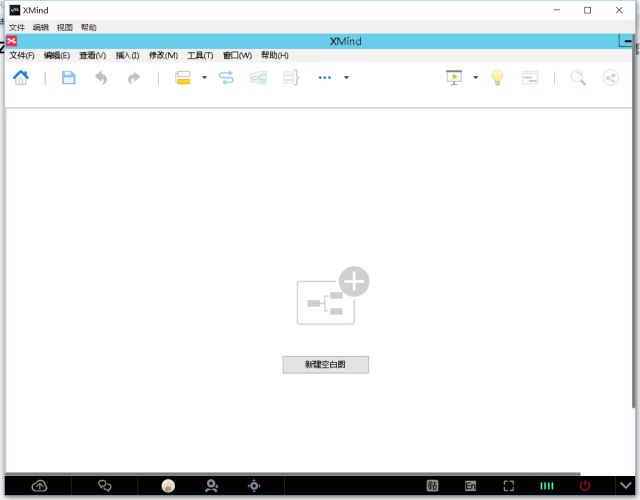
Task: Go to the Home dashboard icon
Action: pos(21,78)
